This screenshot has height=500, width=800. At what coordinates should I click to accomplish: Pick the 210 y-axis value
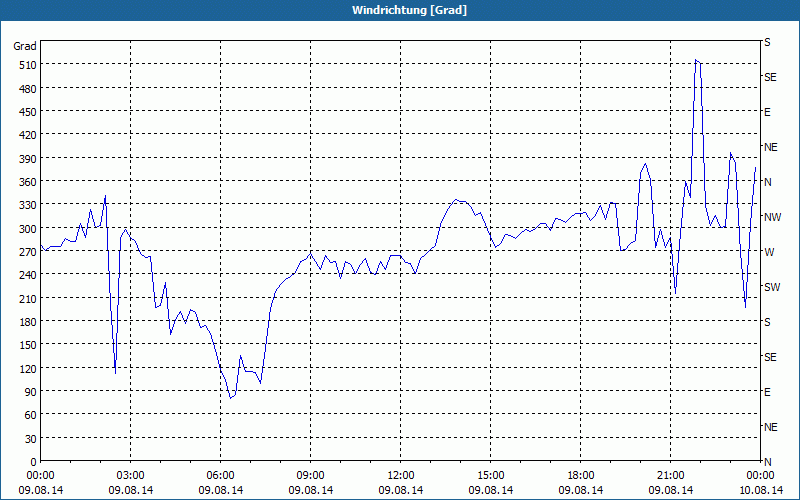28,298
